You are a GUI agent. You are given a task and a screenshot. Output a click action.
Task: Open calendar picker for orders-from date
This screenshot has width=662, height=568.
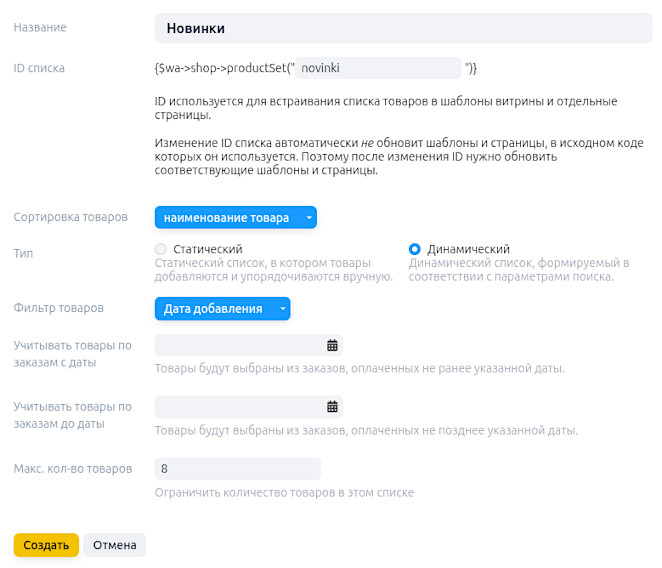[x=332, y=346]
